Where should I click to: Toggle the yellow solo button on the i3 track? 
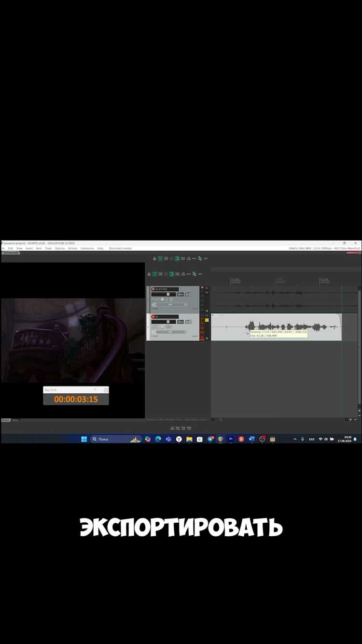[207, 320]
